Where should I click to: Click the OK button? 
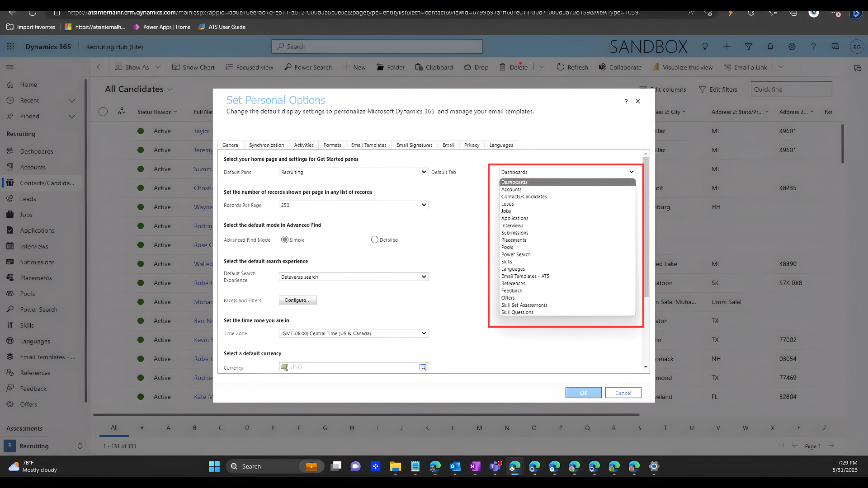pyautogui.click(x=584, y=393)
